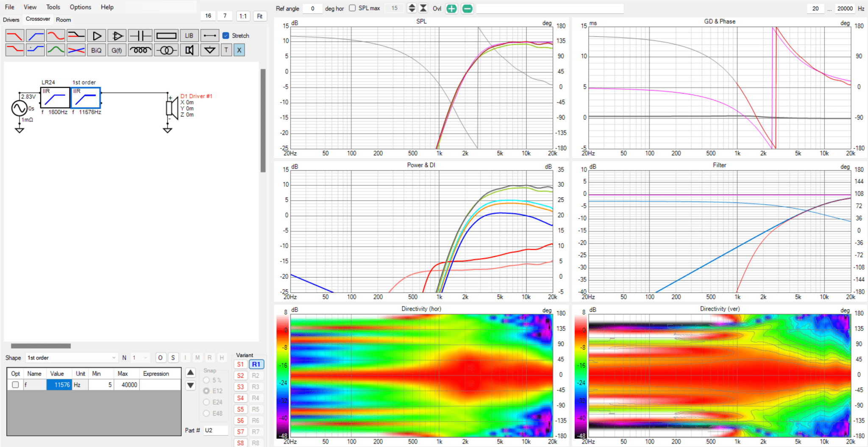Switch to the Drivers tab

click(11, 20)
